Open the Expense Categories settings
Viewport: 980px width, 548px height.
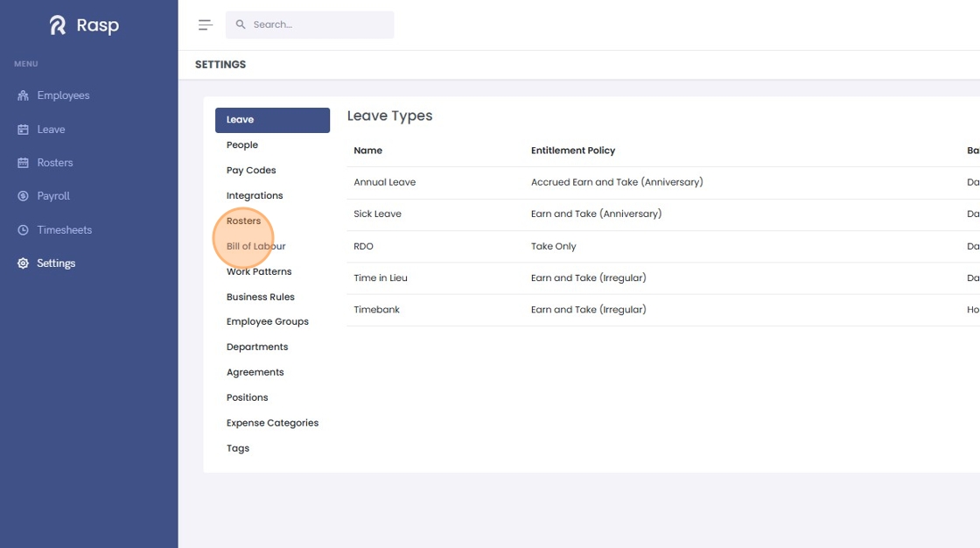click(x=272, y=423)
